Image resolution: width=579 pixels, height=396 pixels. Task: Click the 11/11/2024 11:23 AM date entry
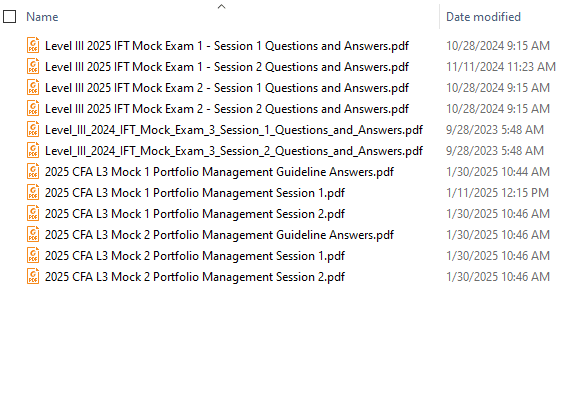tap(501, 66)
